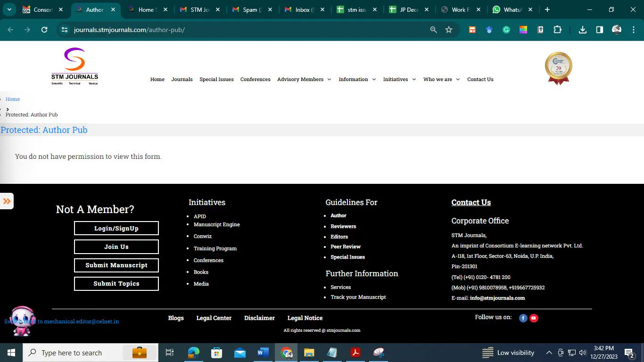Open a new browser tab
The width and height of the screenshot is (644, 362).
coord(547,9)
